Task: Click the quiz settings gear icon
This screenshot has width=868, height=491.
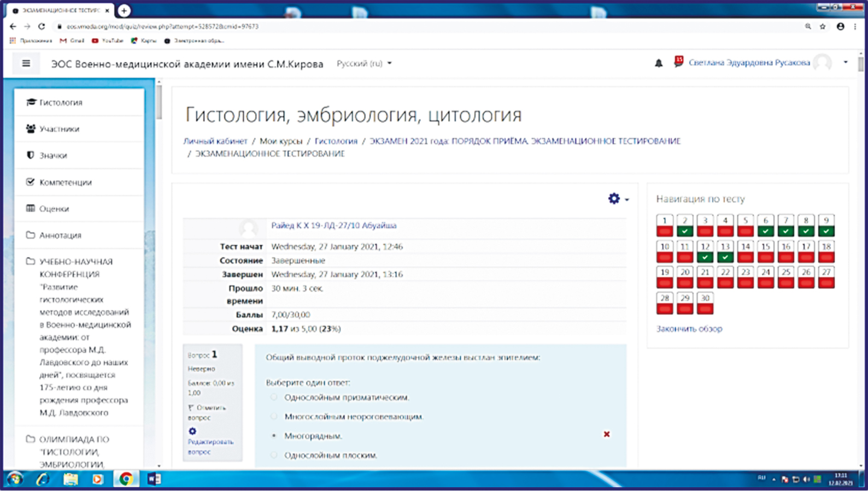Action: 614,199
